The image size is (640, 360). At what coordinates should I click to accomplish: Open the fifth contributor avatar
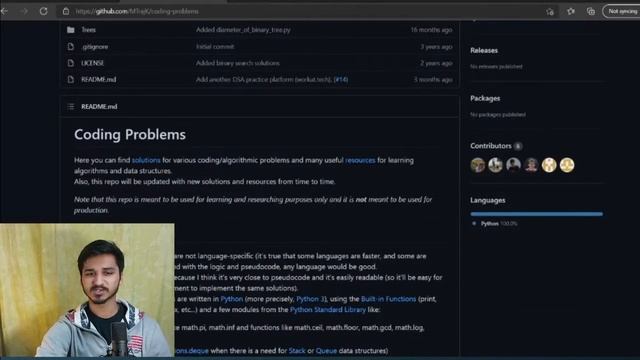tap(549, 165)
